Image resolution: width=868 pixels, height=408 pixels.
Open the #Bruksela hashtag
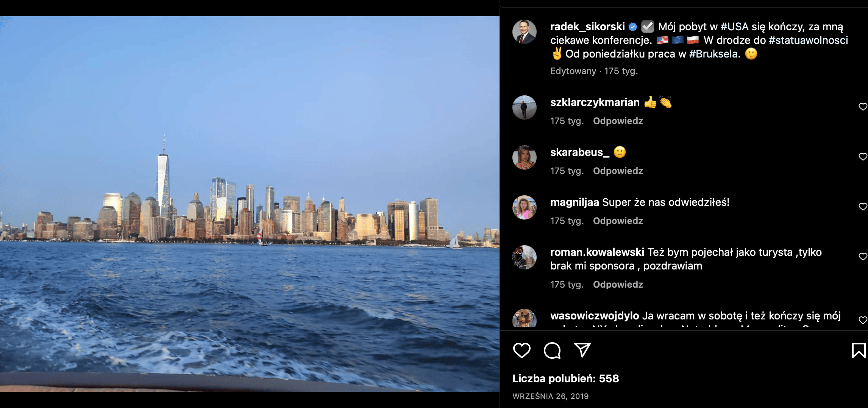[715, 54]
